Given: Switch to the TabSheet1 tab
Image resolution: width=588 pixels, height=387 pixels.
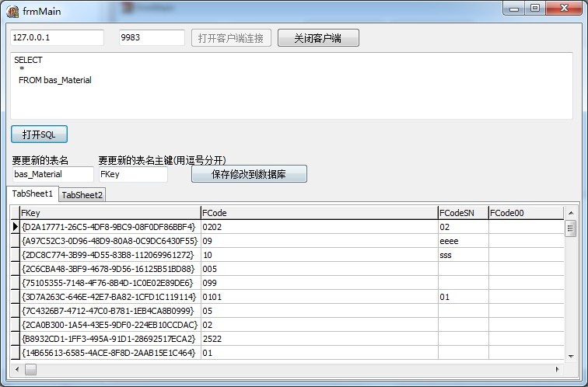Looking at the screenshot, I should 33,193.
